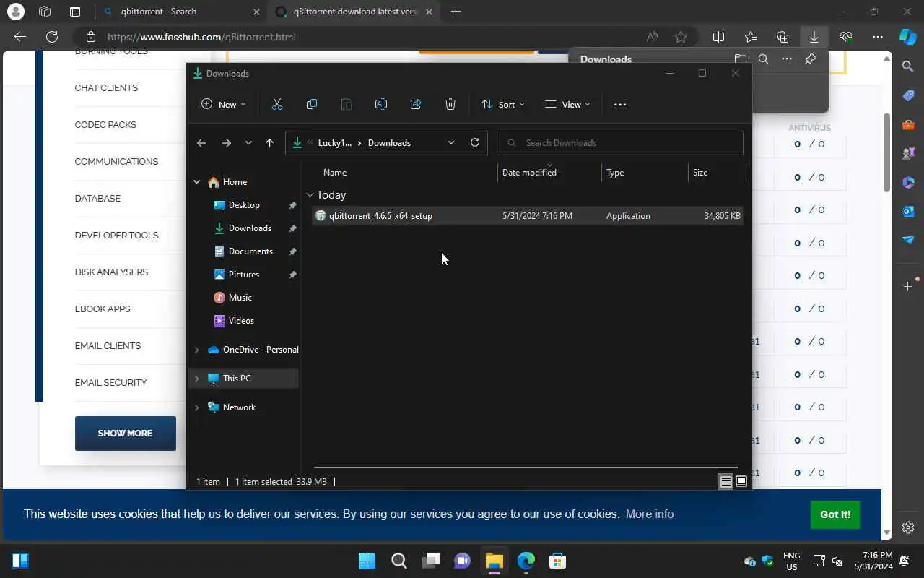Screen dimensions: 924x578
Task: Open the More info cookie link
Action: pyautogui.click(x=649, y=514)
